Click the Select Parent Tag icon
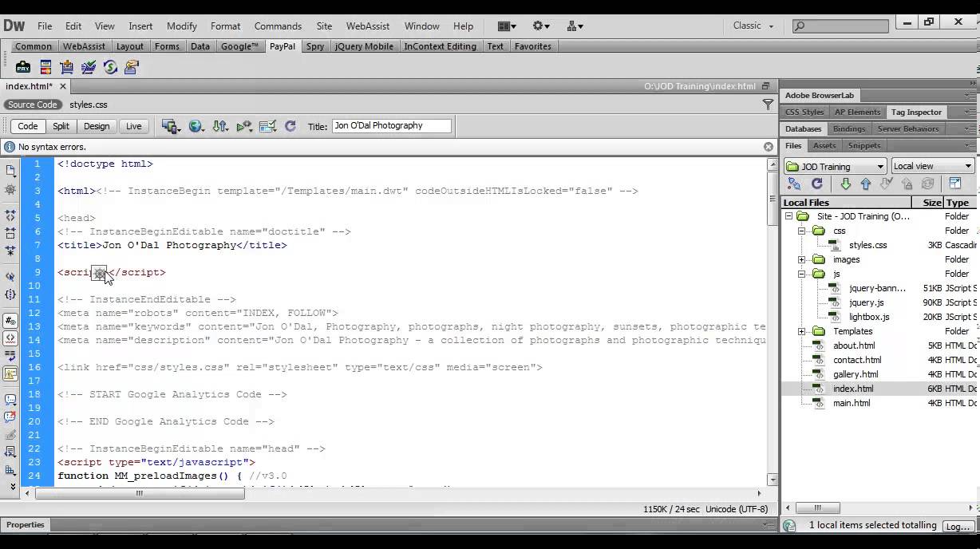 [x=10, y=276]
